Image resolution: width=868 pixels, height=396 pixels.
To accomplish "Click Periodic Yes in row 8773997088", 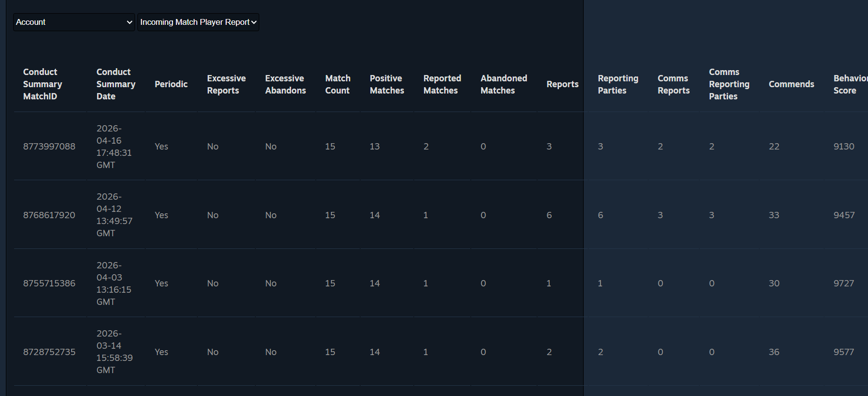I will pos(161,147).
